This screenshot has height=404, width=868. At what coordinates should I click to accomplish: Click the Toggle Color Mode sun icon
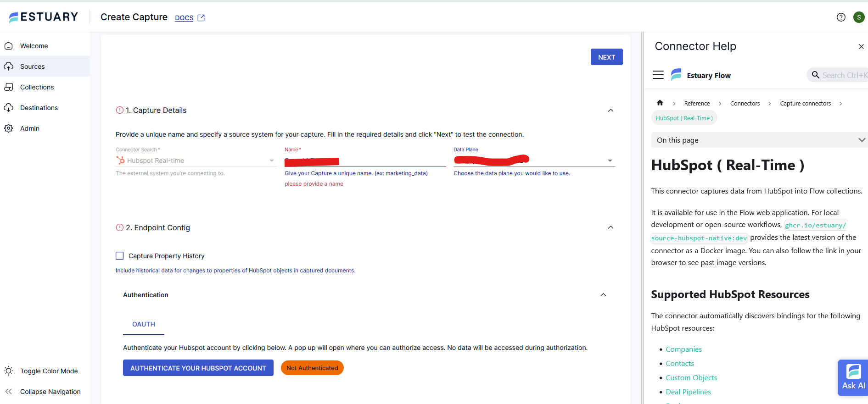(8, 371)
